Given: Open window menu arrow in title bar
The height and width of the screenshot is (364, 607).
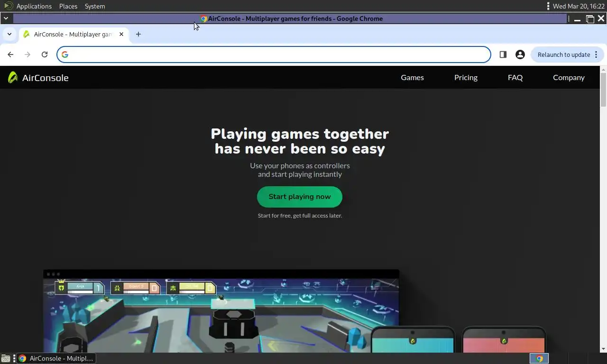Looking at the screenshot, I should pos(6,18).
